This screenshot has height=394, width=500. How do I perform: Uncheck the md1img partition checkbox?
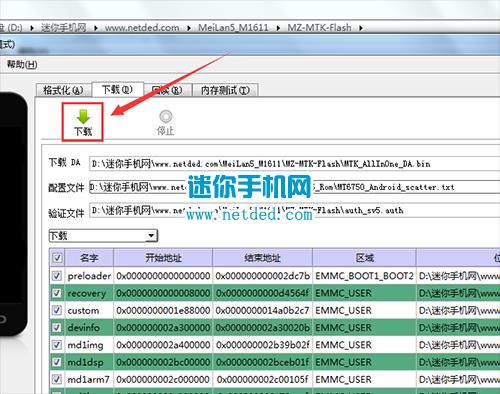(57, 345)
